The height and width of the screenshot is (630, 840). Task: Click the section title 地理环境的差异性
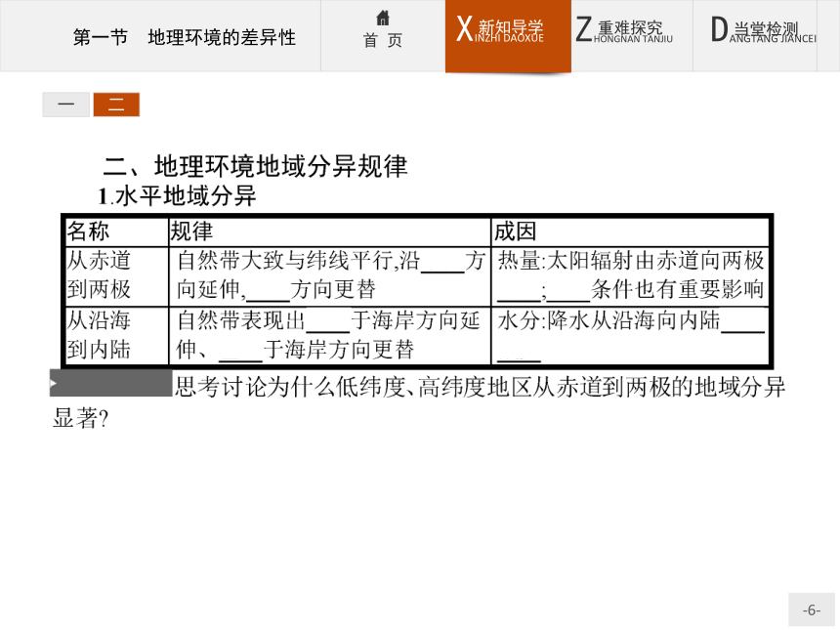click(x=222, y=37)
